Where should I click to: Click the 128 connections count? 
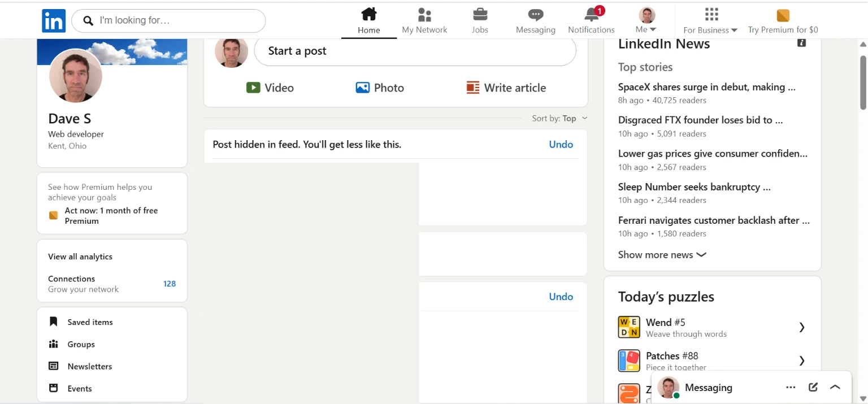tap(170, 284)
